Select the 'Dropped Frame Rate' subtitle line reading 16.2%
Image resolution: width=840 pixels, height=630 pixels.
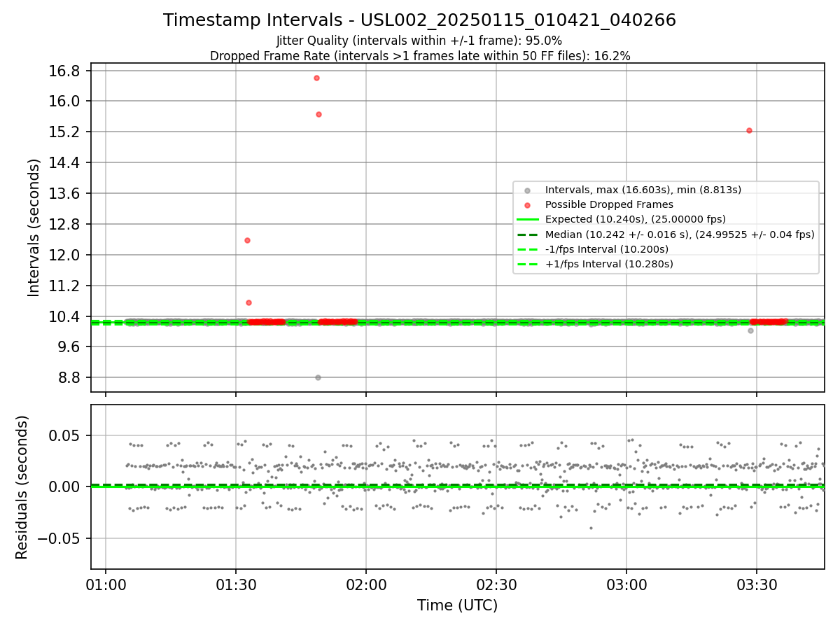pyautogui.click(x=420, y=56)
